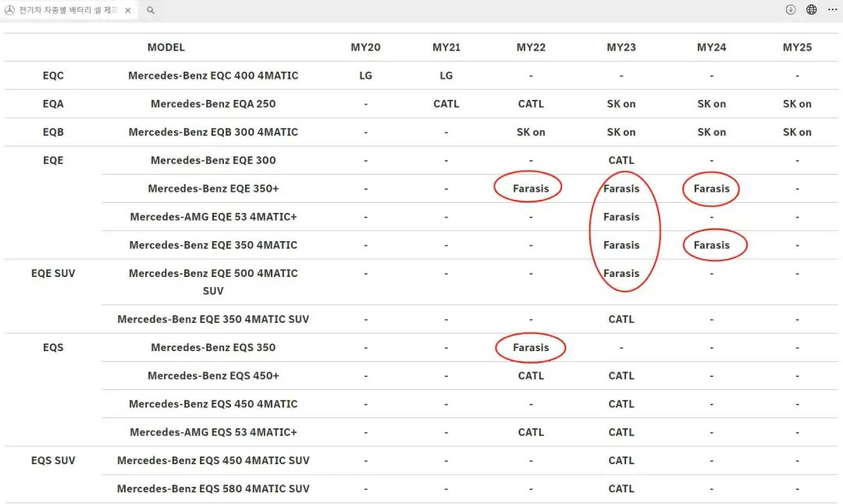The image size is (843, 504).
Task: Click Farasis cell in EQE 500 SUV MY23
Action: (621, 274)
